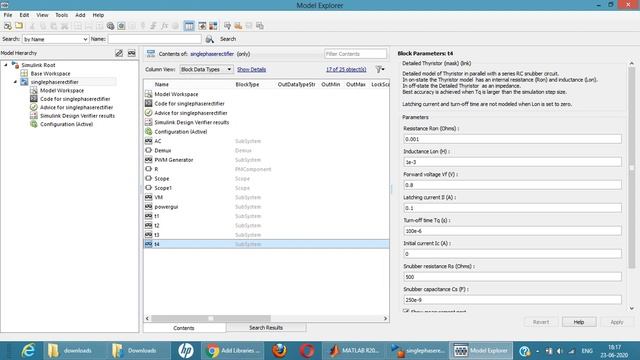This screenshot has width=640, height=360.
Task: Click the help question mark in system tray
Action: coord(524,351)
